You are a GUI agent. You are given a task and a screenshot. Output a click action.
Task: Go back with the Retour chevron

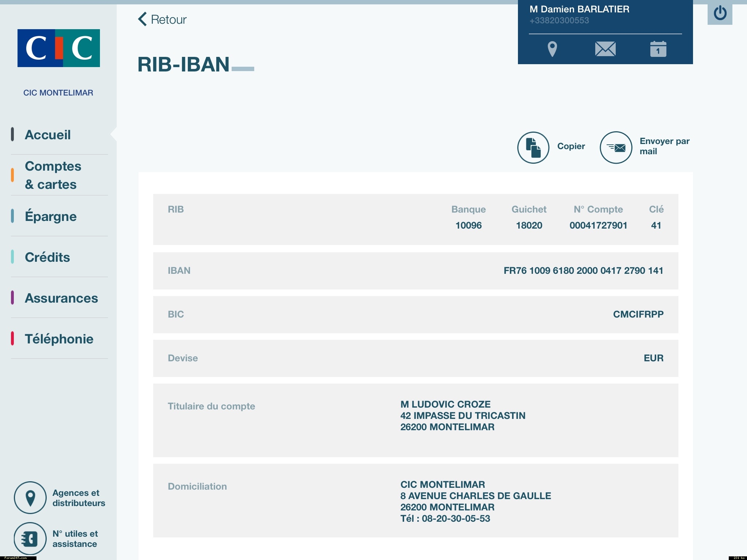pos(143,19)
